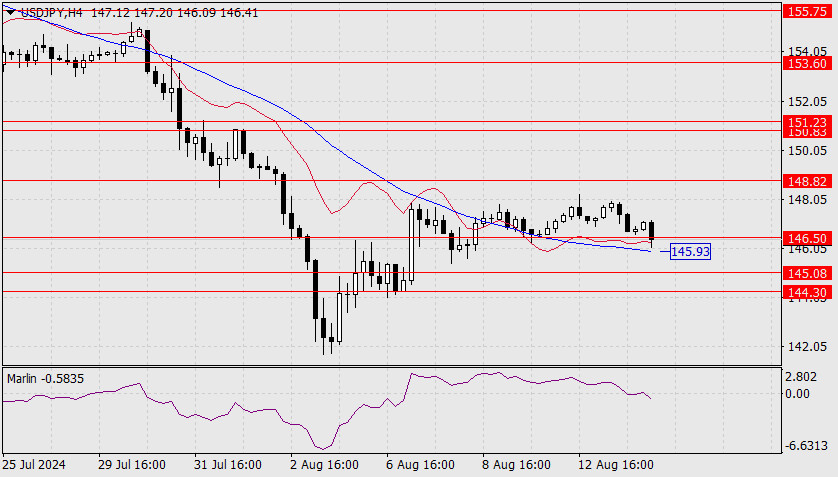Click the Marlin -0.5835 indicator label
The width and height of the screenshot is (838, 477).
coord(45,379)
